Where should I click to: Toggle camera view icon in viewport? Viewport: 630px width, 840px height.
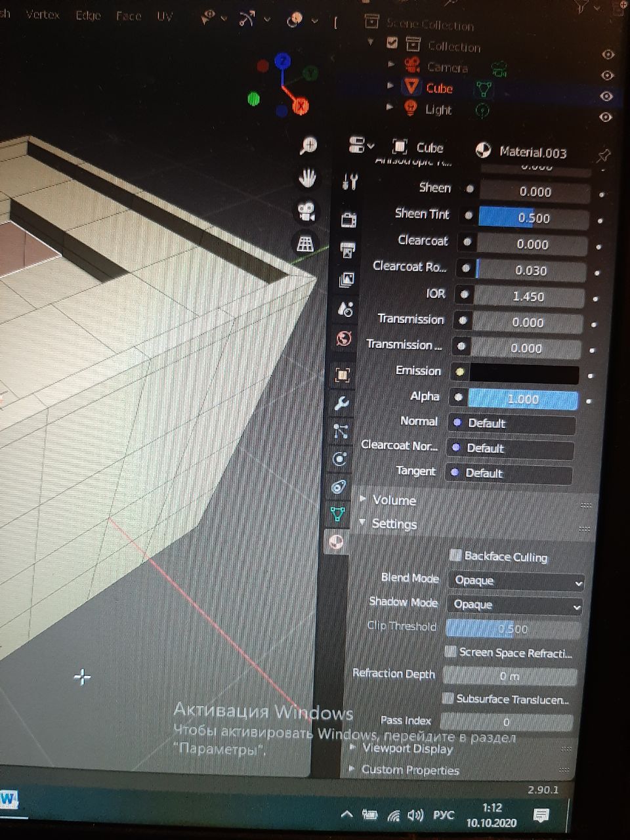(306, 211)
